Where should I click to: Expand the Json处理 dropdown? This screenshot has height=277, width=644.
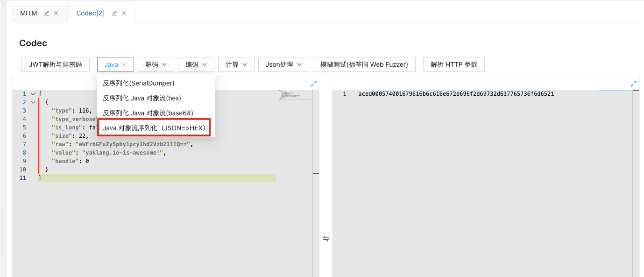click(283, 64)
